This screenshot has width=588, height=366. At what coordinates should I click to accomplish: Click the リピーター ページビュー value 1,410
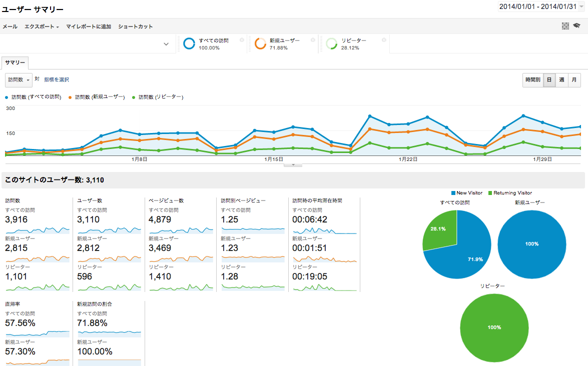click(x=160, y=276)
